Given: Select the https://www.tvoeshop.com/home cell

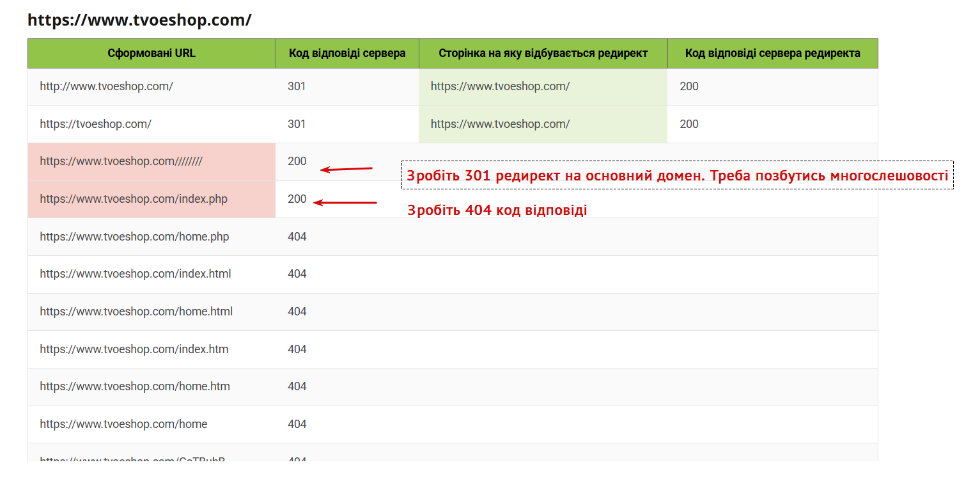Looking at the screenshot, I should (x=152, y=424).
